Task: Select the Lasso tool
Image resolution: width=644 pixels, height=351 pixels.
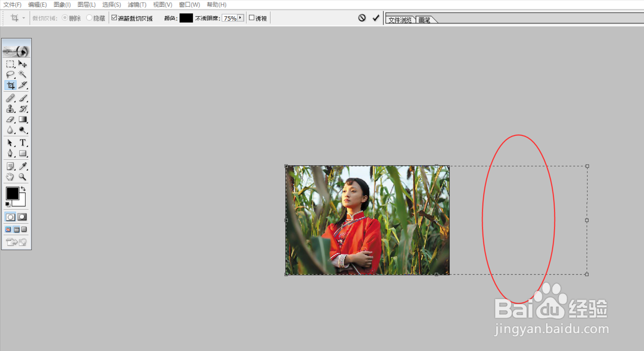Action: pos(10,74)
